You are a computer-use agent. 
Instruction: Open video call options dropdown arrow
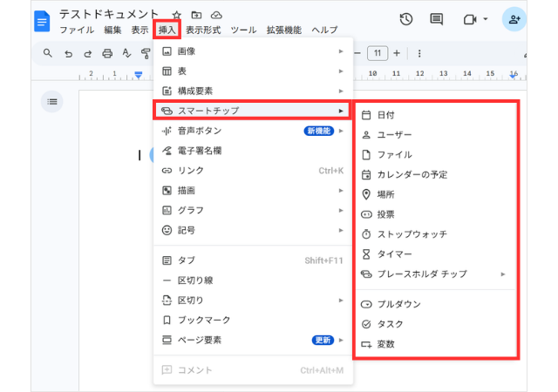tap(486, 19)
